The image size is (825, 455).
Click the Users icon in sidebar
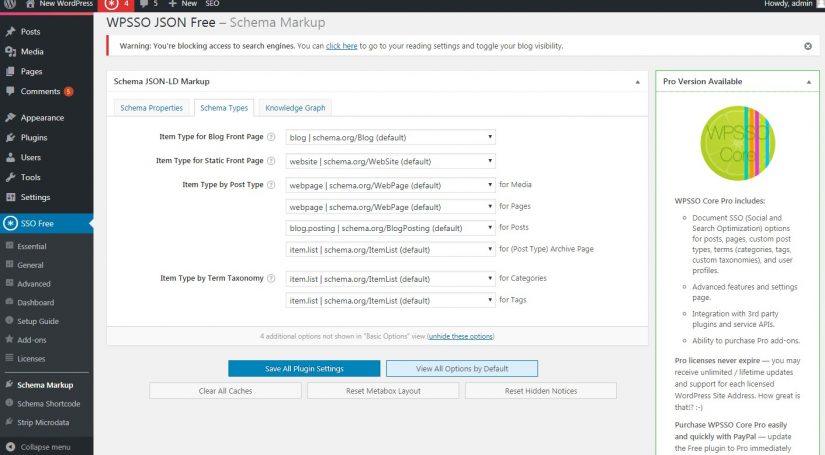tap(10, 157)
